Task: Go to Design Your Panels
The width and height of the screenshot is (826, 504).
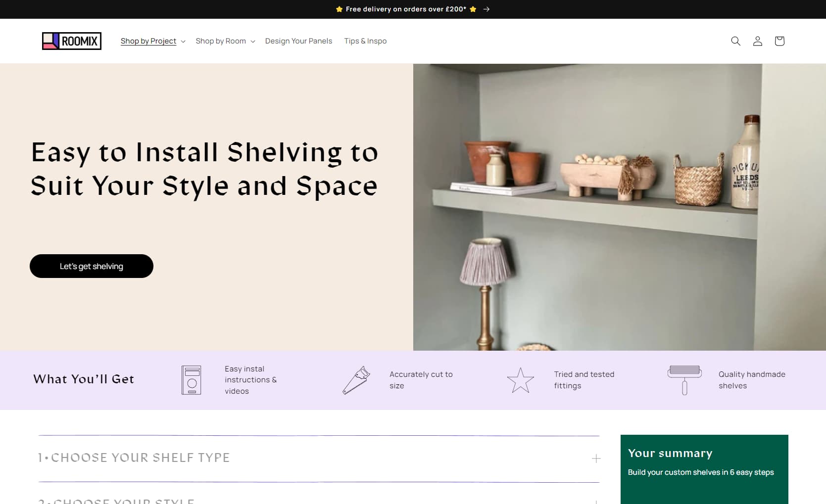Action: click(x=298, y=41)
